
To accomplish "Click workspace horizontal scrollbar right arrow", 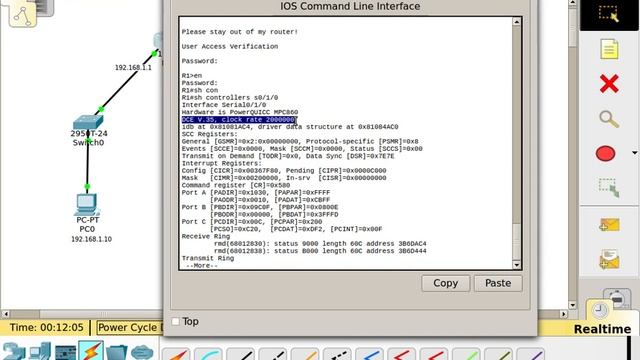I will click(564, 314).
